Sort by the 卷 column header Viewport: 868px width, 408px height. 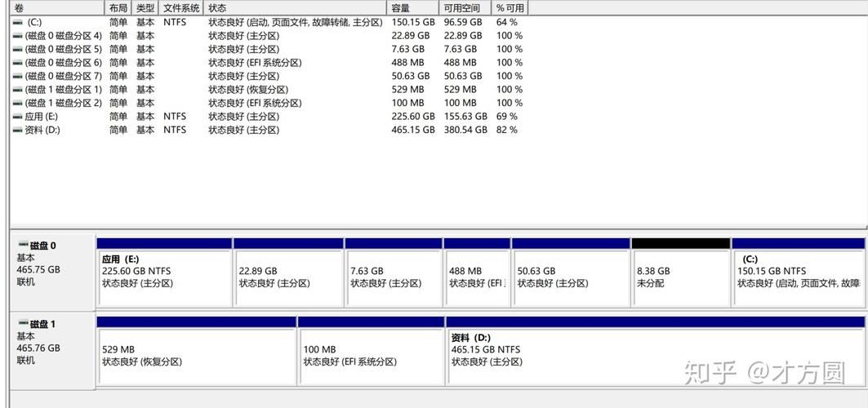58,7
